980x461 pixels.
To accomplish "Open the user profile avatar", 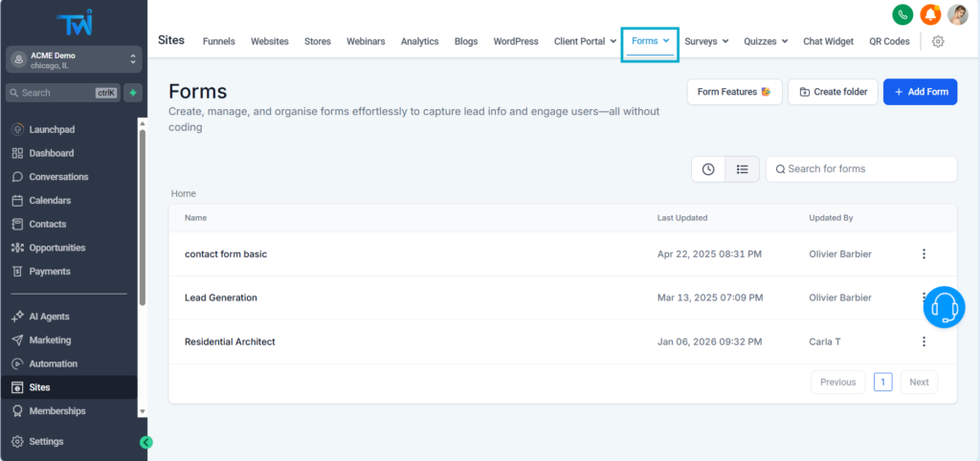I will (958, 14).
